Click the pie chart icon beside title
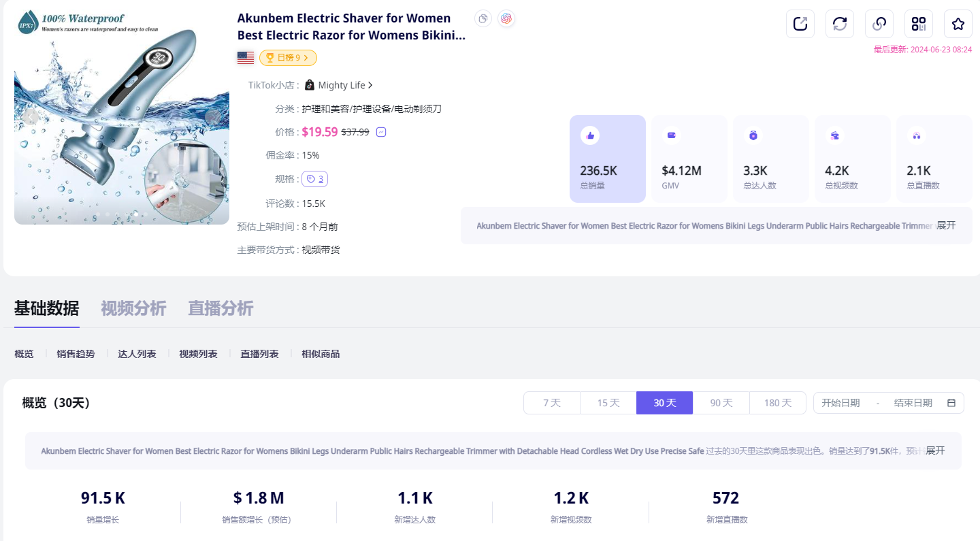 tap(483, 19)
